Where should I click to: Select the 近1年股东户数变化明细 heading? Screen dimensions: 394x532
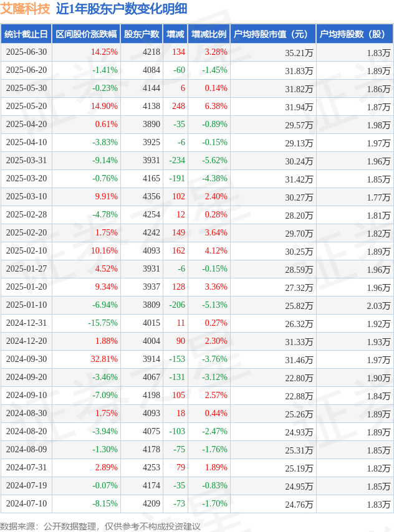pos(122,9)
